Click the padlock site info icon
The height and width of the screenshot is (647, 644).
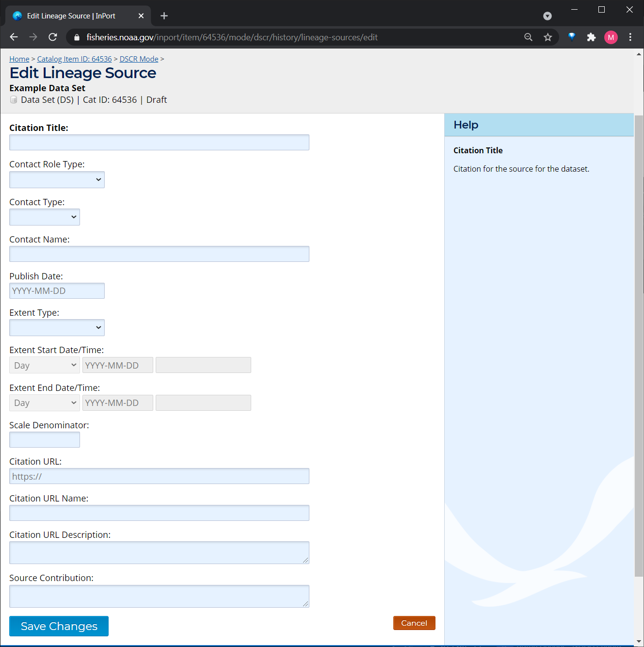coord(77,37)
